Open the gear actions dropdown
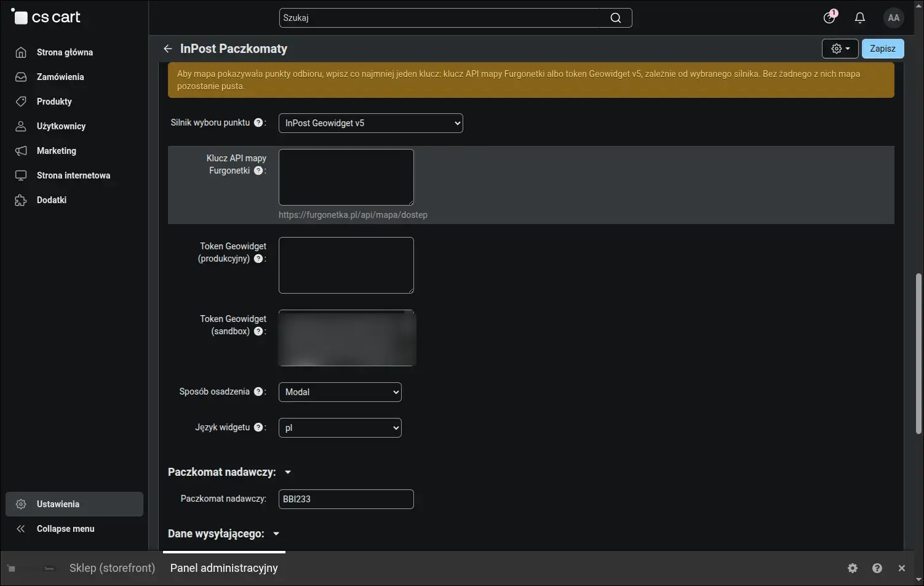Viewport: 924px width, 586px height. point(840,49)
